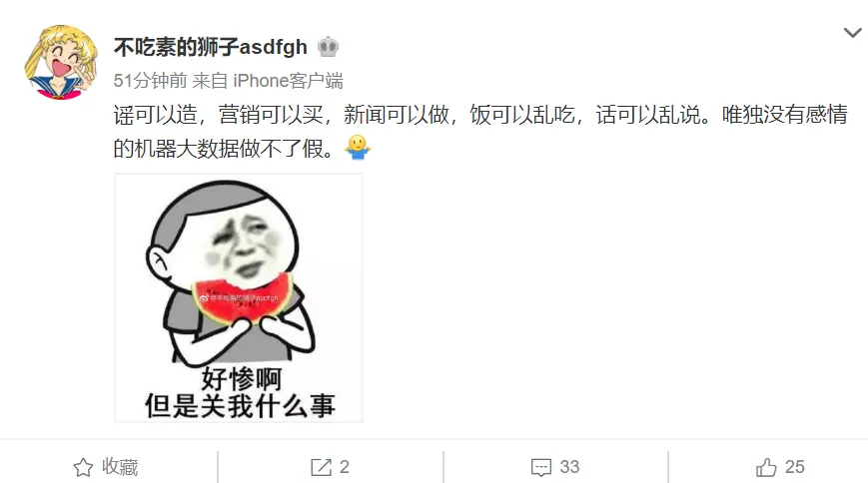Viewport: 868px width, 483px height.
Task: Toggle like showing count 25
Action: (x=780, y=467)
